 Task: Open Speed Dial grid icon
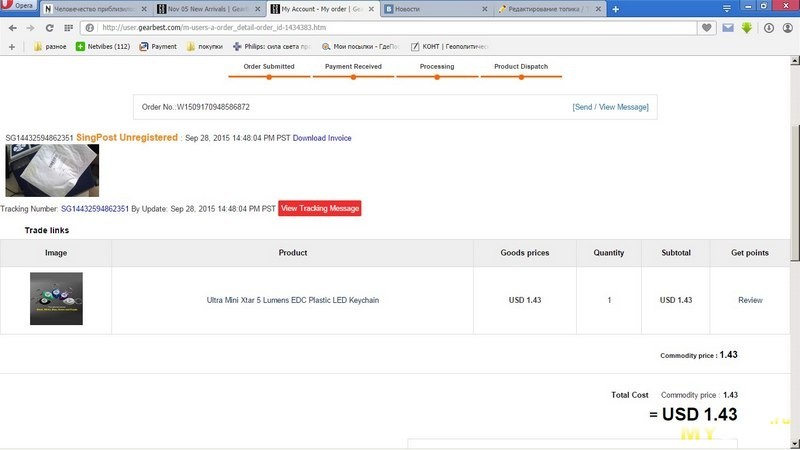click(x=68, y=28)
